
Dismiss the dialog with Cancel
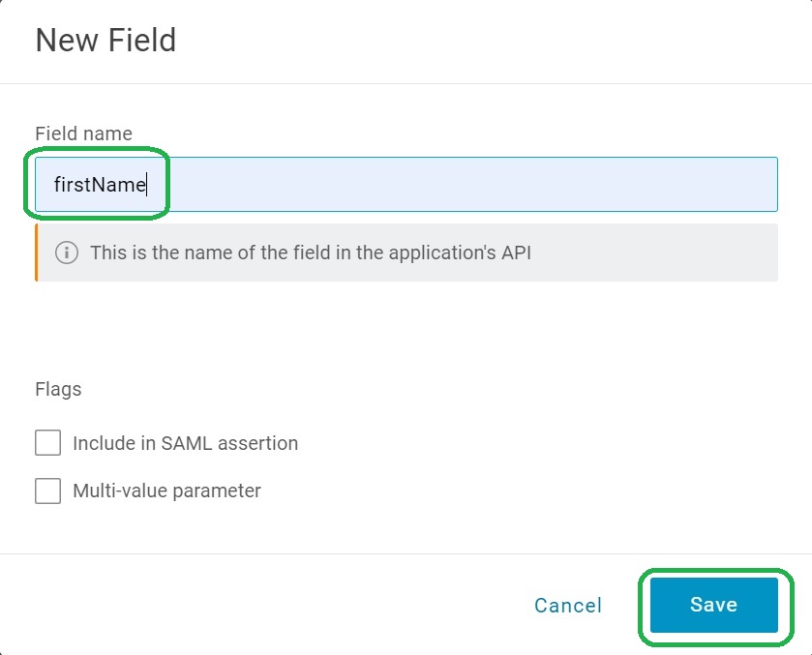click(568, 606)
